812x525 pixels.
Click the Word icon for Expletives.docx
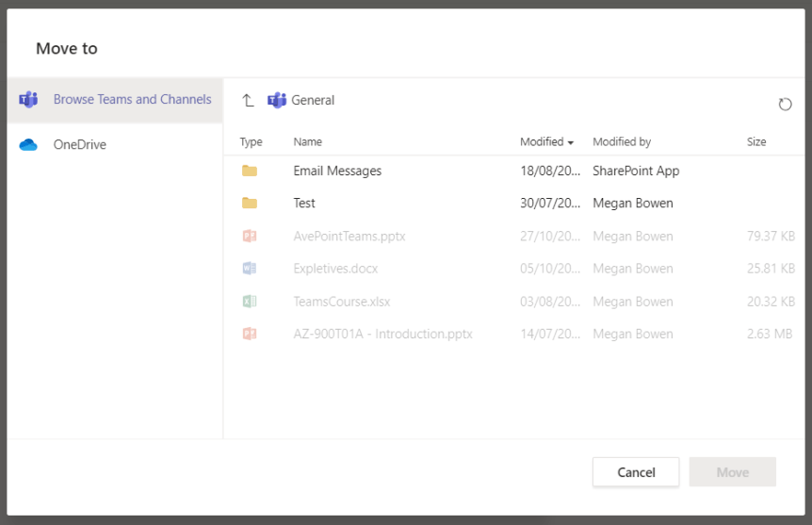point(250,269)
